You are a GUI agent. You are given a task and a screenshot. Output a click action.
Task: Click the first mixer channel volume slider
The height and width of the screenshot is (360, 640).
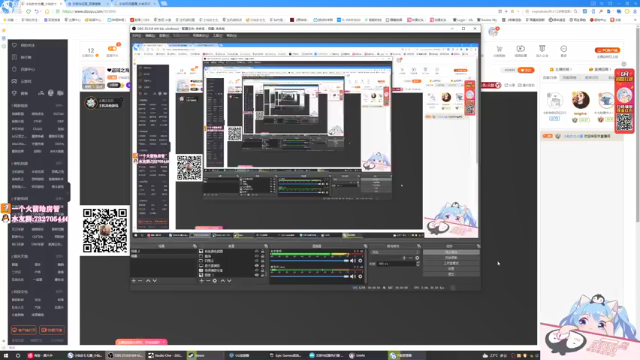pos(309,260)
